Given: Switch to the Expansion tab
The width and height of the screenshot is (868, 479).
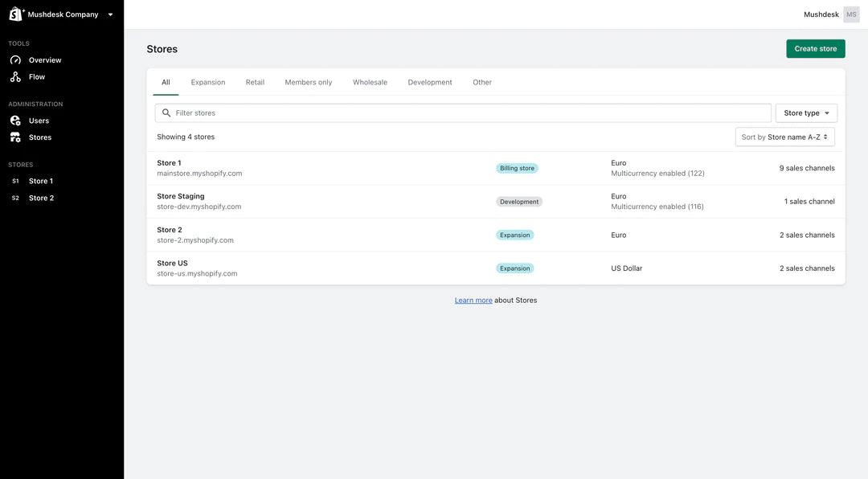Looking at the screenshot, I should pos(208,83).
